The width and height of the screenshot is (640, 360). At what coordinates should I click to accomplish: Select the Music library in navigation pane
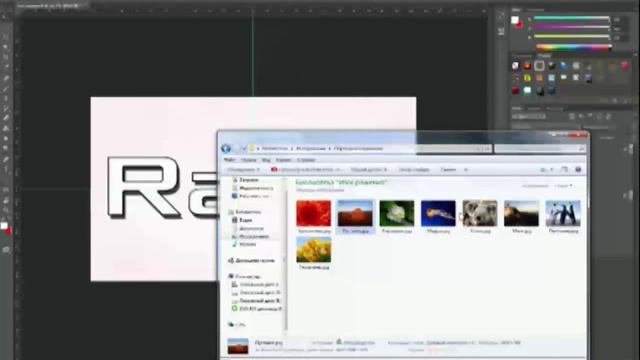pyautogui.click(x=244, y=244)
